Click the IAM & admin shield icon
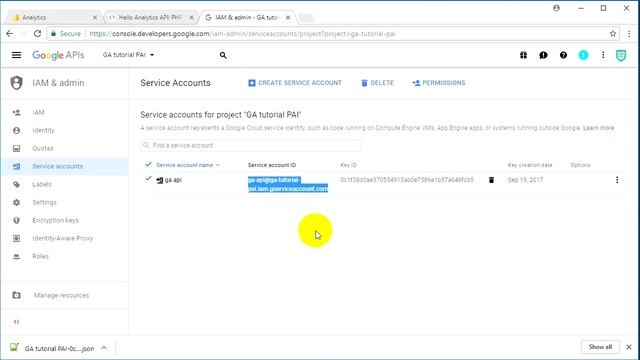 click(16, 83)
